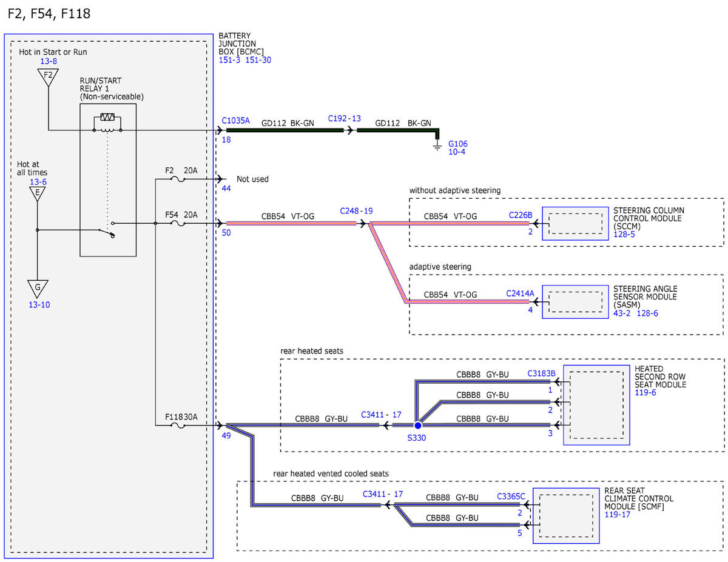Screen dimensions: 728x562
Task: Open the 119-6 heated seat module reference
Action: coord(645,393)
